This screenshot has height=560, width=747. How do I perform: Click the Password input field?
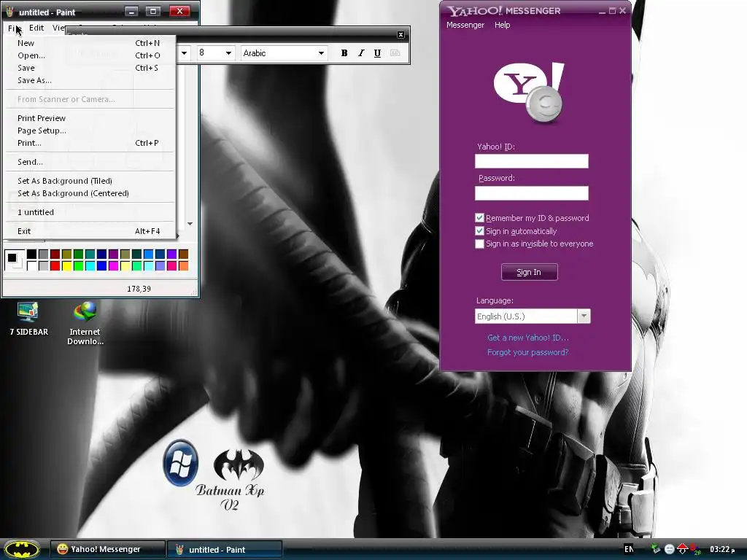coord(532,192)
